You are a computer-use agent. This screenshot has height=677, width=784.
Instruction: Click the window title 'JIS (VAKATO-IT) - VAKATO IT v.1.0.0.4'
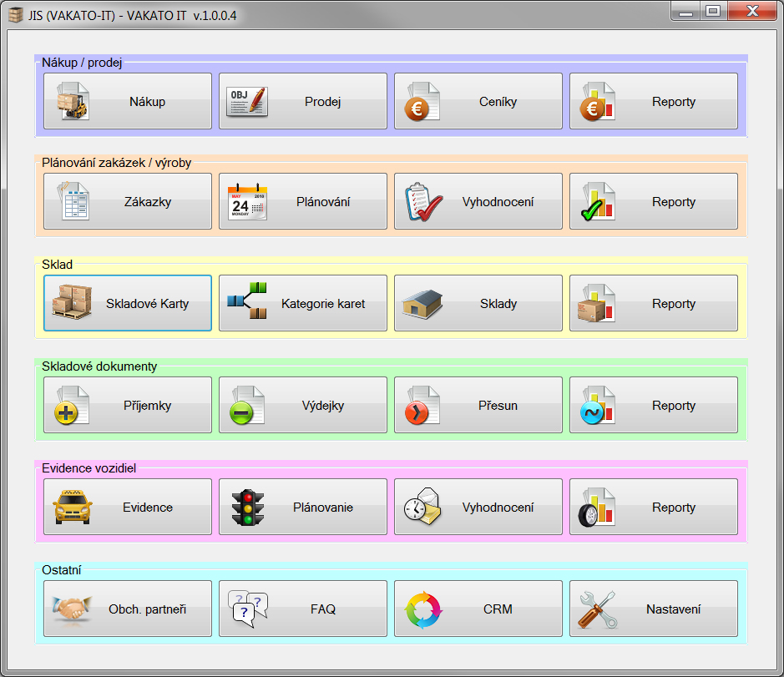point(133,16)
